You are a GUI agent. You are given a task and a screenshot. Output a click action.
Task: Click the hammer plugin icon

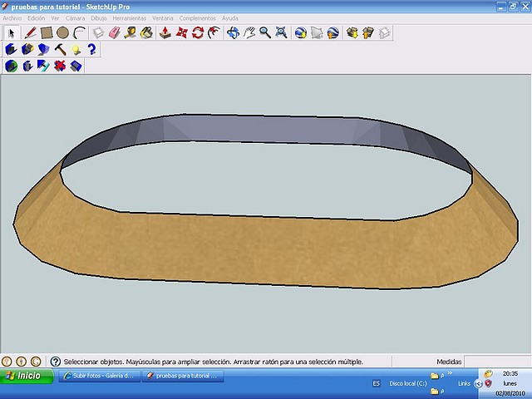click(x=60, y=50)
